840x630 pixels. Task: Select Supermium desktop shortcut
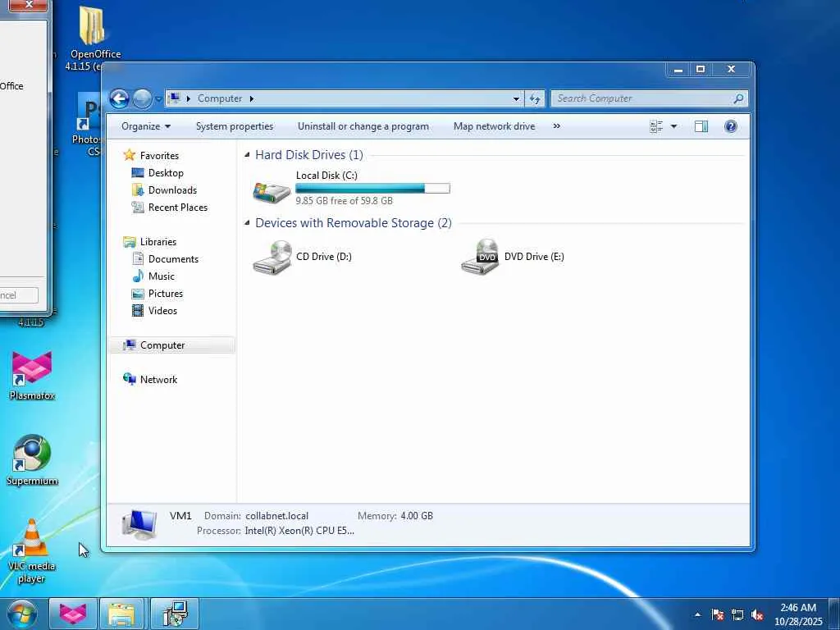pyautogui.click(x=32, y=460)
